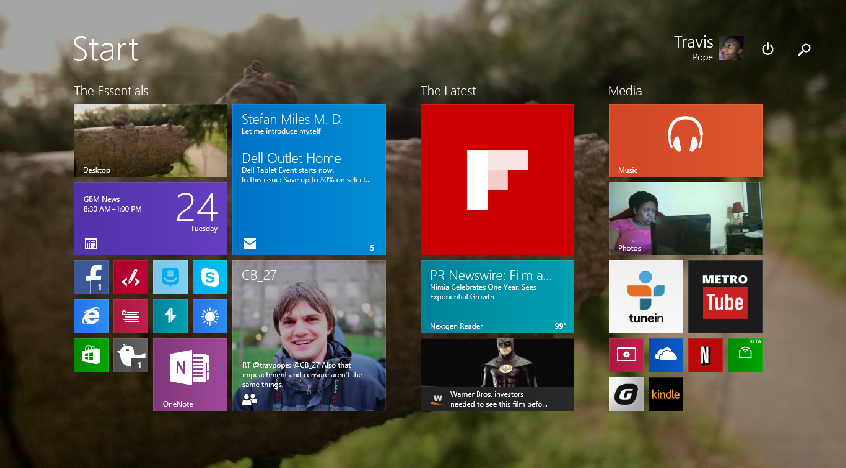This screenshot has width=846, height=468.
Task: Open the gray bird tile
Action: (131, 355)
